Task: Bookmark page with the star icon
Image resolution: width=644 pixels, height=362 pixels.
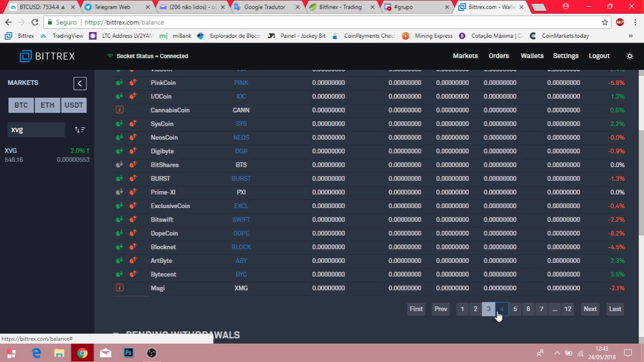Action: coord(605,22)
